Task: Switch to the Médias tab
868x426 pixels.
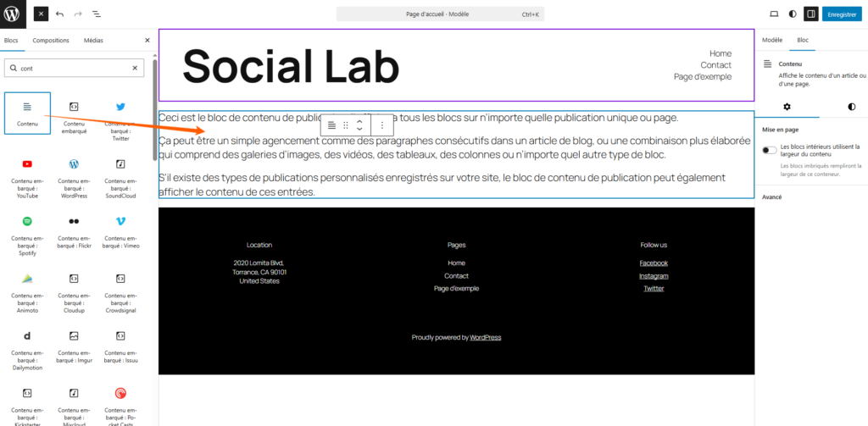Action: point(93,41)
